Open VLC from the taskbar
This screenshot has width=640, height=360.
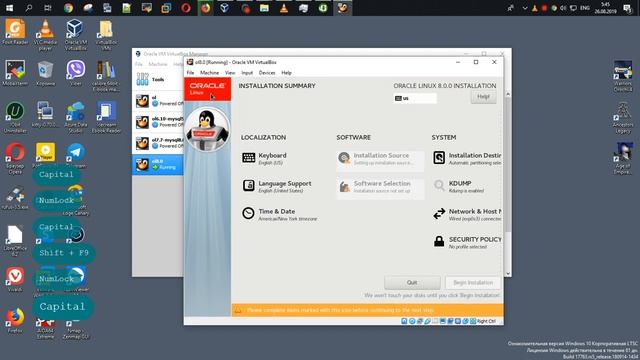click(x=284, y=8)
